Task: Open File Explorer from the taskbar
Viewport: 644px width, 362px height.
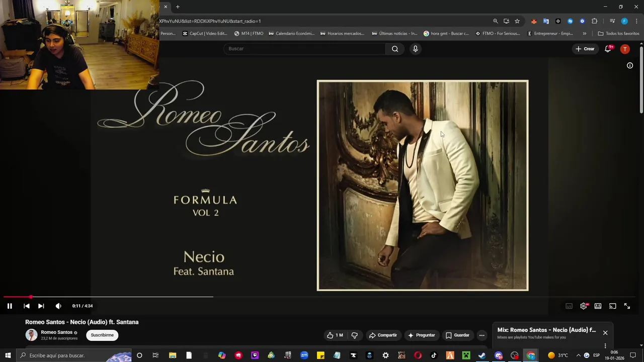Action: (x=173, y=355)
